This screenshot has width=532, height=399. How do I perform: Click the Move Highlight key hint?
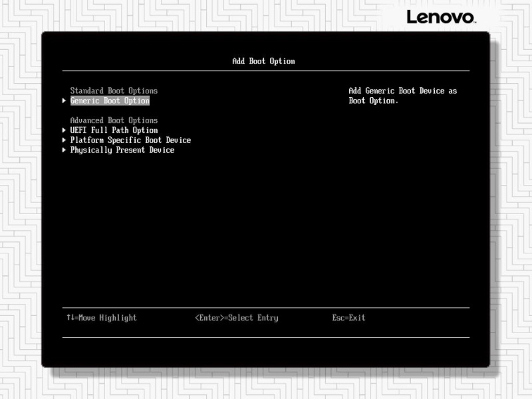(101, 318)
